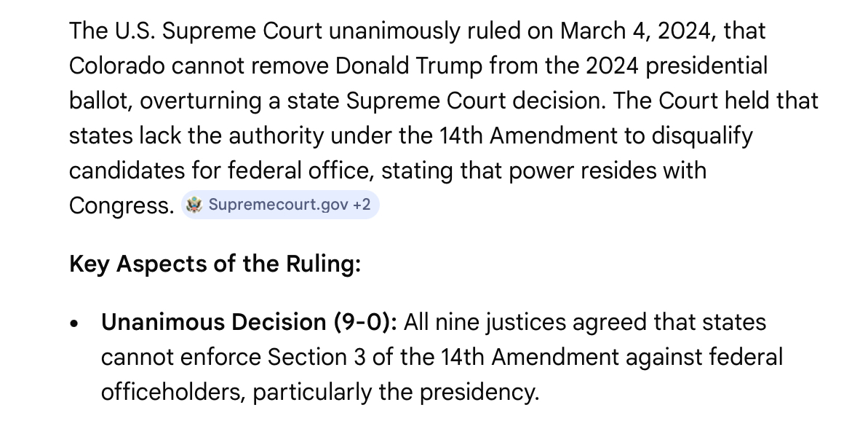868x429 pixels.
Task: Click the name Donald Trump
Action: (409, 66)
